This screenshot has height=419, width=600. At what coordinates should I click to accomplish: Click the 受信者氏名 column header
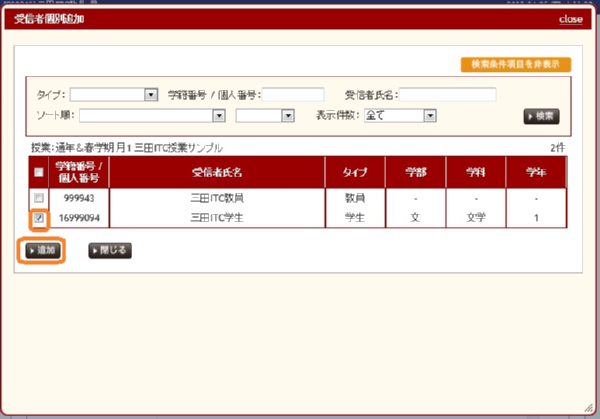point(217,172)
